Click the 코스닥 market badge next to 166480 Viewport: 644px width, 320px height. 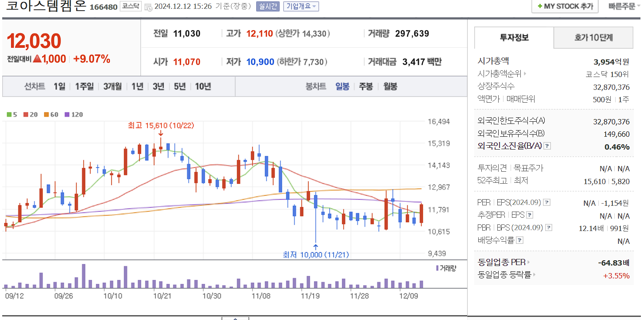pyautogui.click(x=130, y=6)
